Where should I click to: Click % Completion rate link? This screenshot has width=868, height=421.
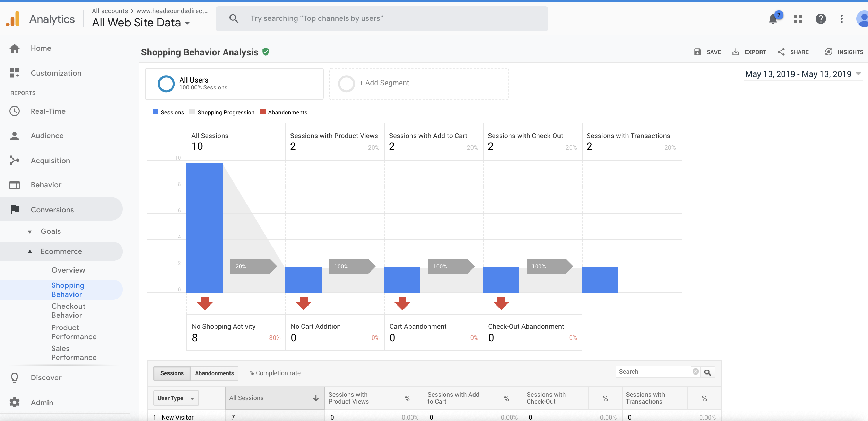pyautogui.click(x=275, y=373)
